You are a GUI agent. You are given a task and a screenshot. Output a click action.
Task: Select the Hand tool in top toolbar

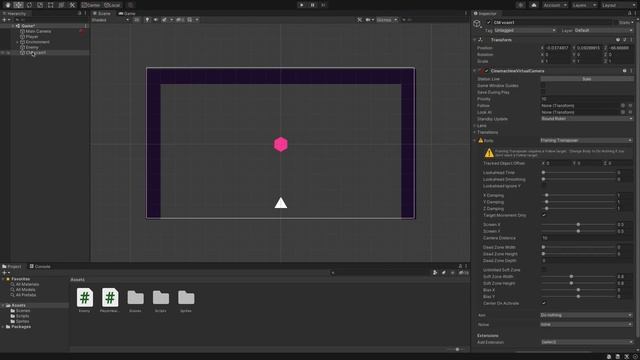8,5
